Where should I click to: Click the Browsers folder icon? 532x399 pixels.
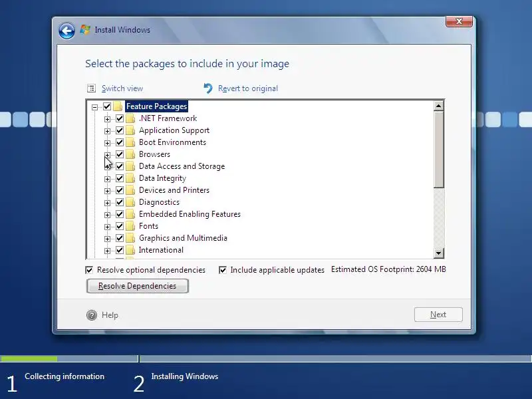tap(130, 154)
